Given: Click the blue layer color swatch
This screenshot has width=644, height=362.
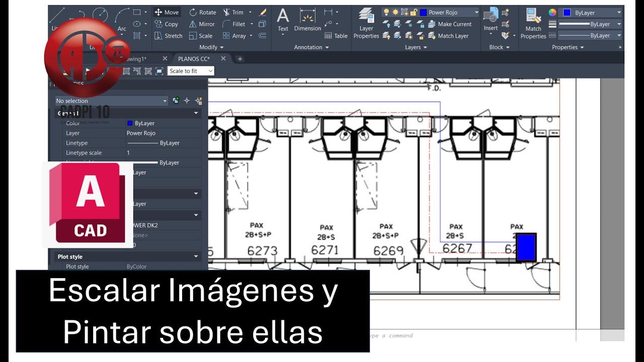Looking at the screenshot, I should (423, 12).
